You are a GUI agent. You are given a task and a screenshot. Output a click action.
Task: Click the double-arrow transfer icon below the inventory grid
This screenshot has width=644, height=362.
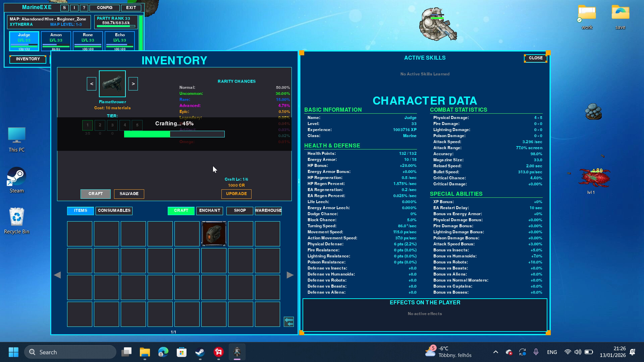tap(288, 322)
